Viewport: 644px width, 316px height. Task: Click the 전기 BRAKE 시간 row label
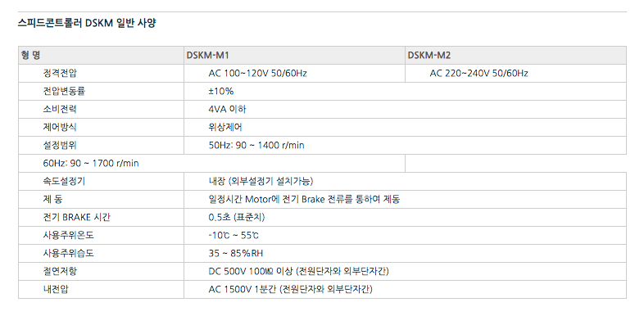tap(76, 218)
